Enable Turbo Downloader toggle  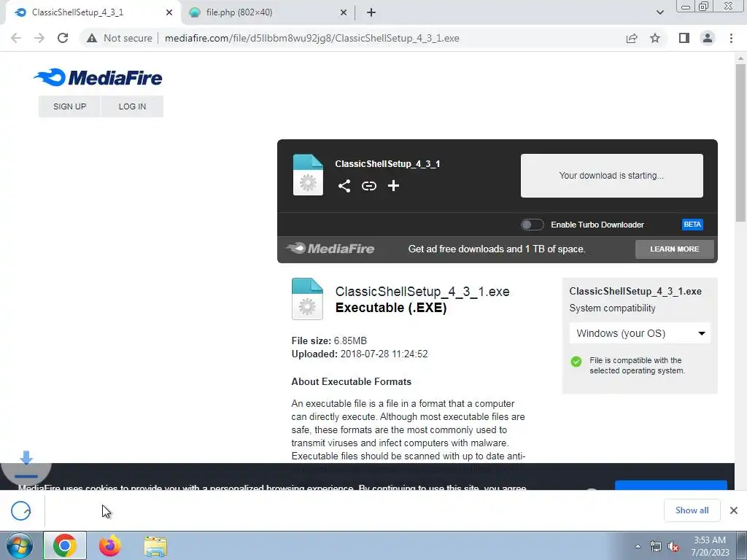pyautogui.click(x=532, y=225)
